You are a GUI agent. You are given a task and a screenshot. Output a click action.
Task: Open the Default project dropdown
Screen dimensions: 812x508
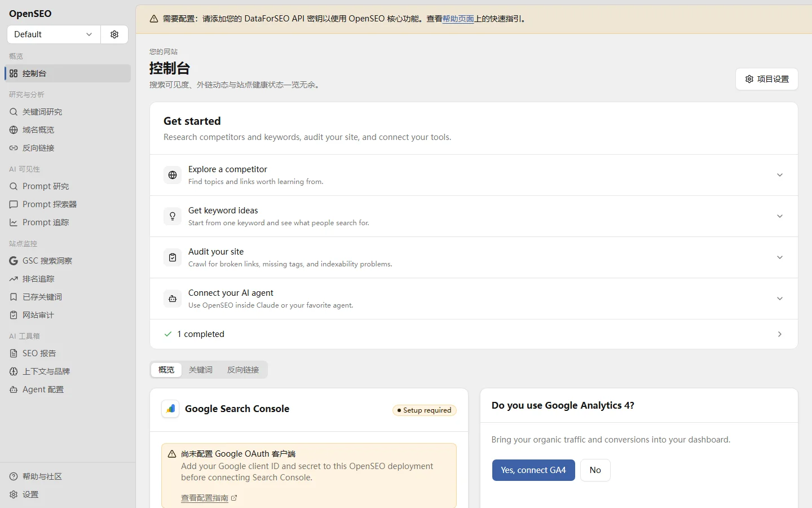pos(54,34)
